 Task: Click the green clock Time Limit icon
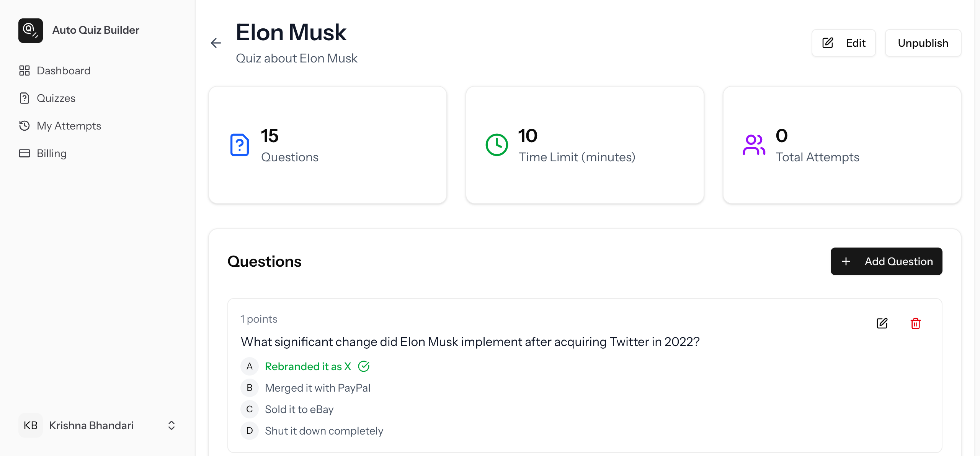coord(497,145)
